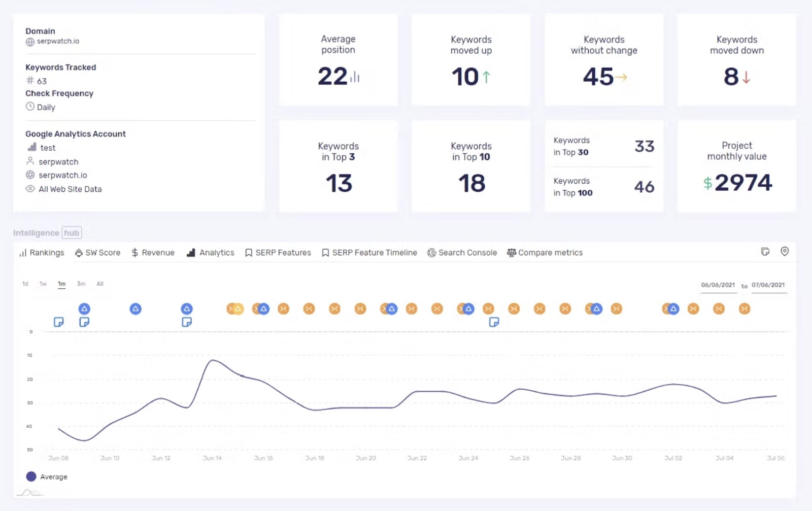Click the mini chart overview below Average legend
This screenshot has height=511, width=812.
[30, 492]
